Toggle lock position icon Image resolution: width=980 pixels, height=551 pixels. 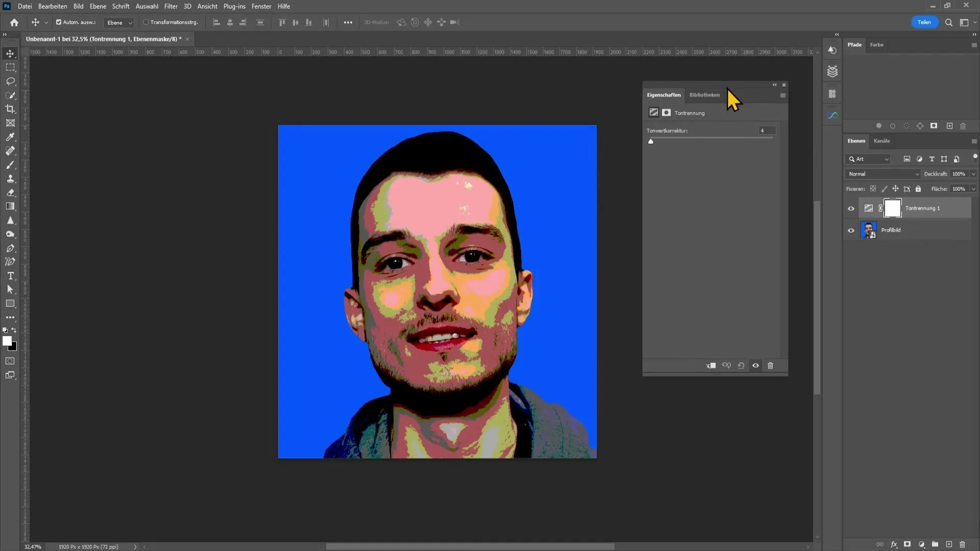pos(895,189)
